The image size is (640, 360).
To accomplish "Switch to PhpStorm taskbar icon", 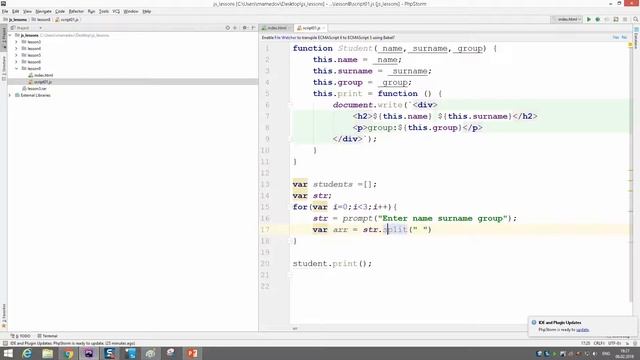I will (89, 353).
